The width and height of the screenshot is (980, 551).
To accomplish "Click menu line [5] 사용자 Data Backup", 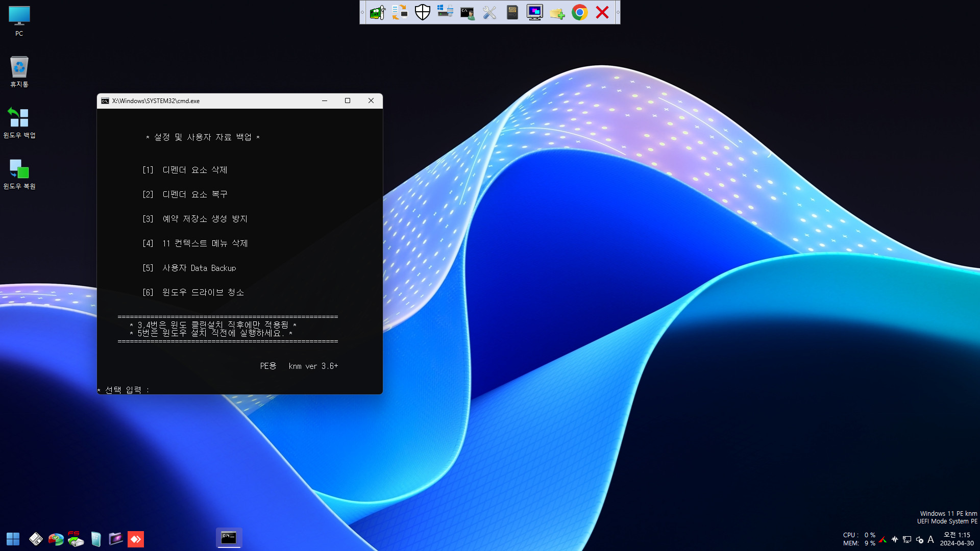I will (189, 268).
